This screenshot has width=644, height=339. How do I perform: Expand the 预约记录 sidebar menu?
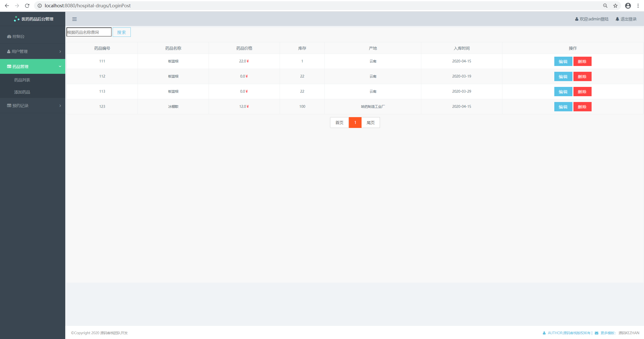point(33,106)
